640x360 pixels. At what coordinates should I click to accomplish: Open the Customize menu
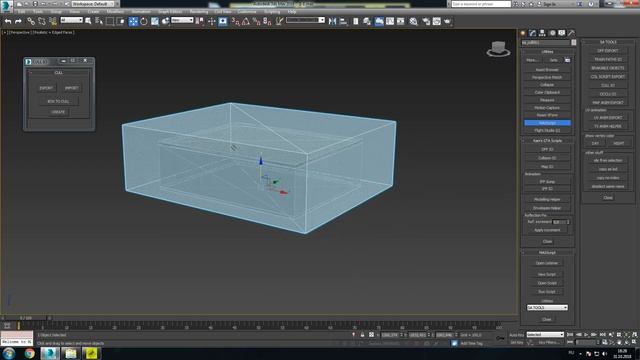tap(247, 12)
